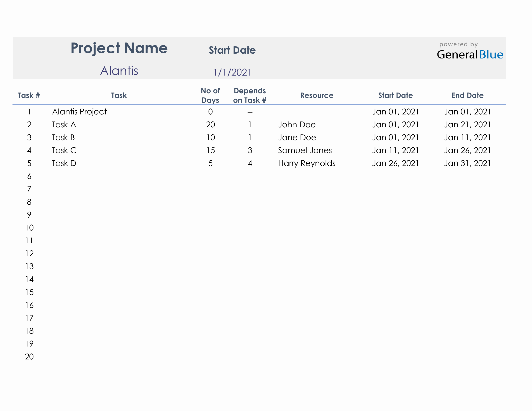Image resolution: width=532 pixels, height=411 pixels.
Task: Click the end date Jan 31, 2021
Action: coord(468,163)
